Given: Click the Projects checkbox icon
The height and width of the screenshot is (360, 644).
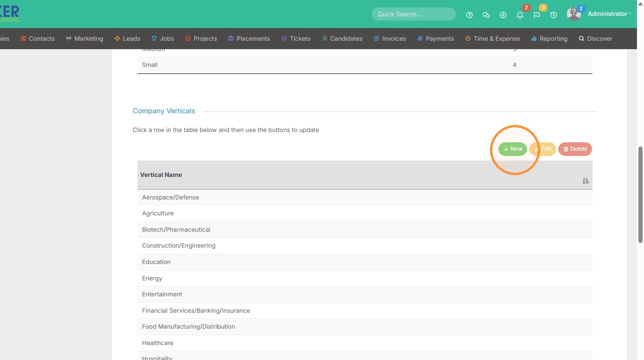Looking at the screenshot, I should [188, 38].
